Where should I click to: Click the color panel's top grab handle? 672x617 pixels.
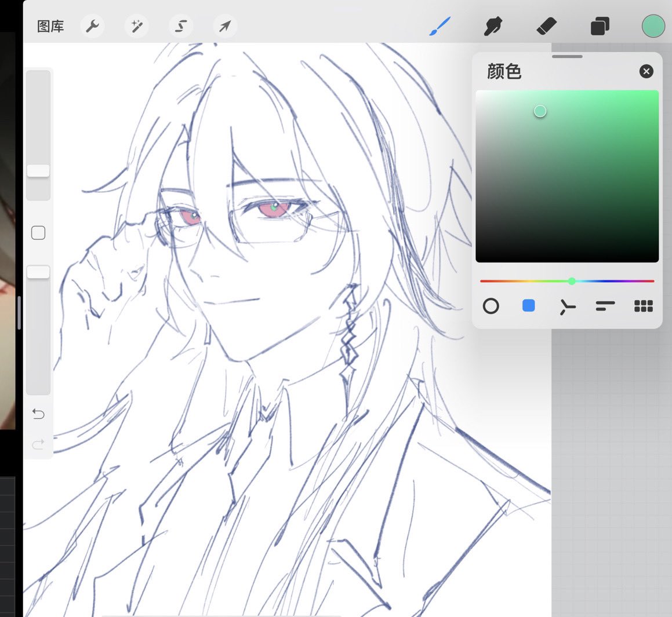[567, 56]
